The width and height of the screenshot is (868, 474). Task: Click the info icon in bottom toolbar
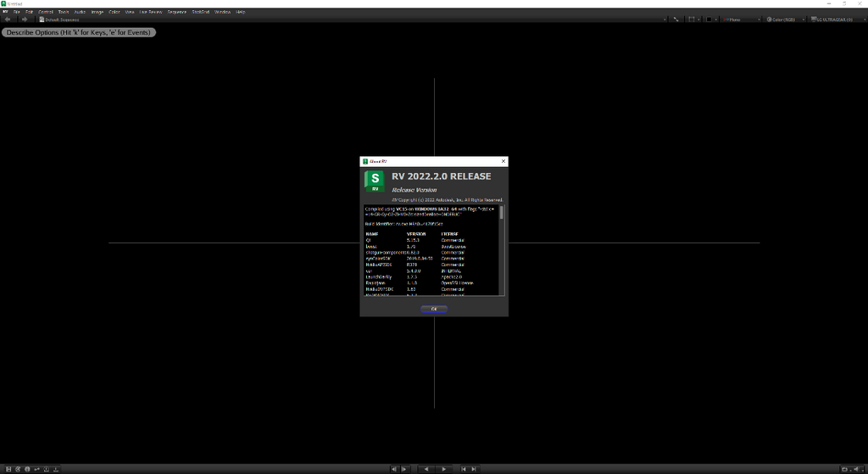27,469
